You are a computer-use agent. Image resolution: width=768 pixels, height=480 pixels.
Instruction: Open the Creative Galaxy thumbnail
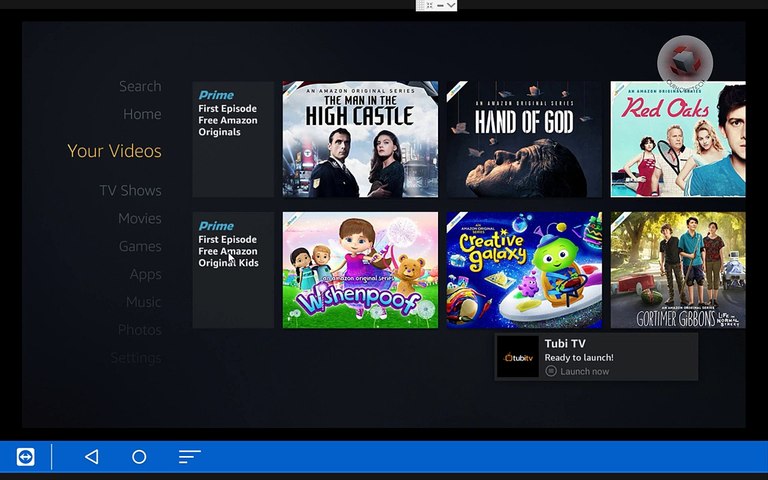click(x=524, y=270)
